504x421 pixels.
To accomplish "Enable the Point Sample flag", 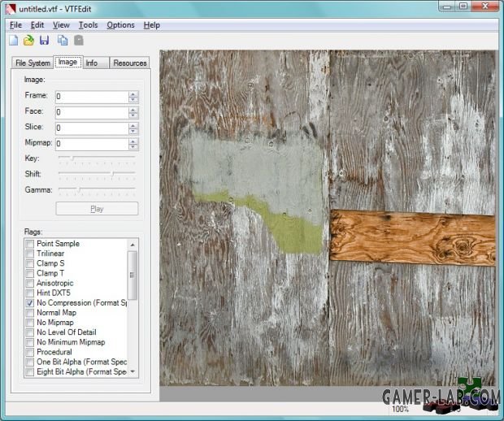I will (29, 244).
